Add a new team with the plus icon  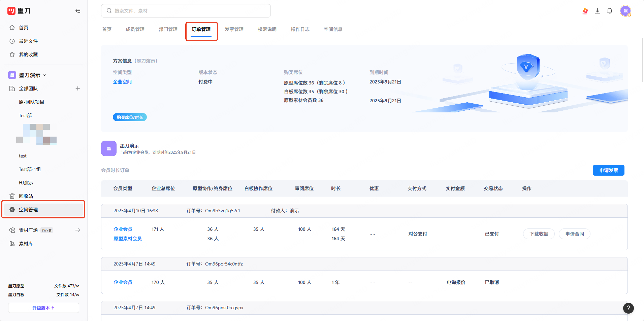tap(78, 88)
